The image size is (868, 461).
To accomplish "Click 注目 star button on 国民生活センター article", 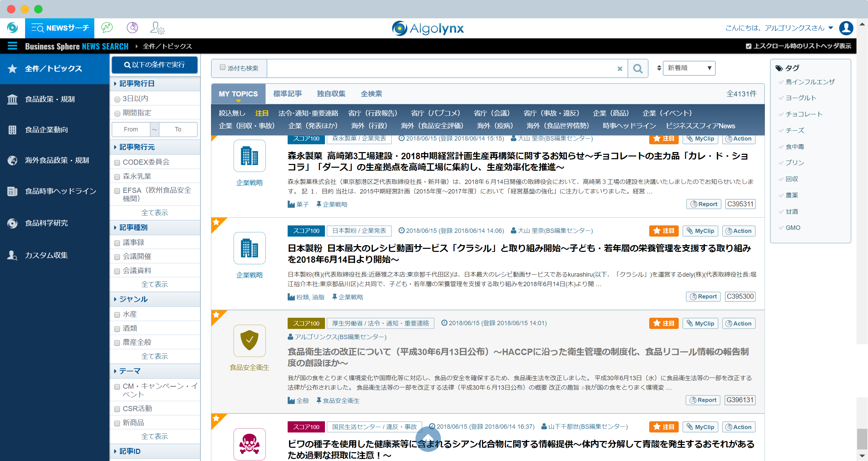I will pos(663,427).
